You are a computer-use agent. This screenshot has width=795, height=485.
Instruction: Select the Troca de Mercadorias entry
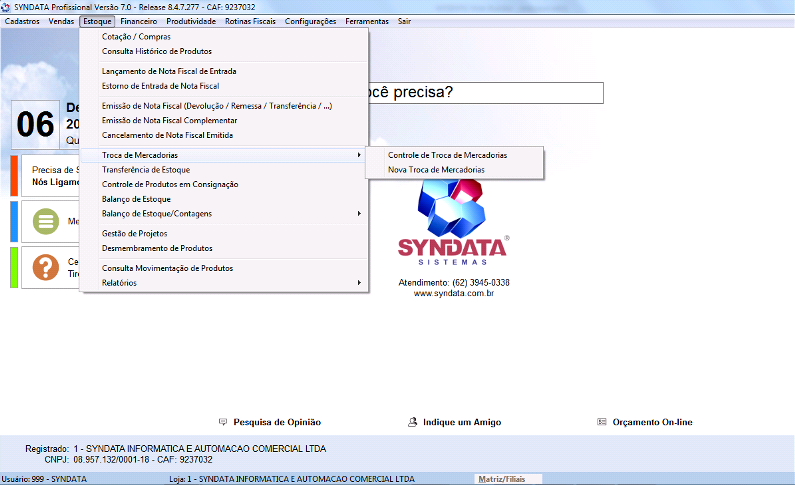point(224,155)
